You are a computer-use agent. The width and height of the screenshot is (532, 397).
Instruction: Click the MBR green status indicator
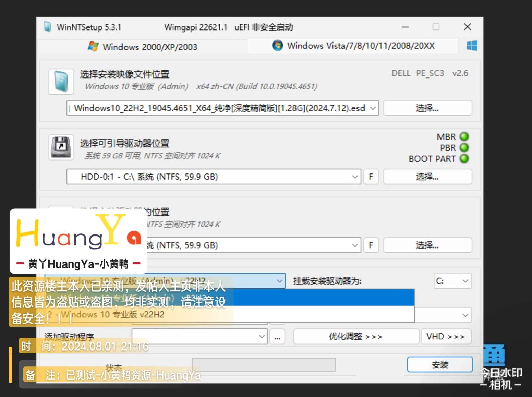pyautogui.click(x=464, y=136)
